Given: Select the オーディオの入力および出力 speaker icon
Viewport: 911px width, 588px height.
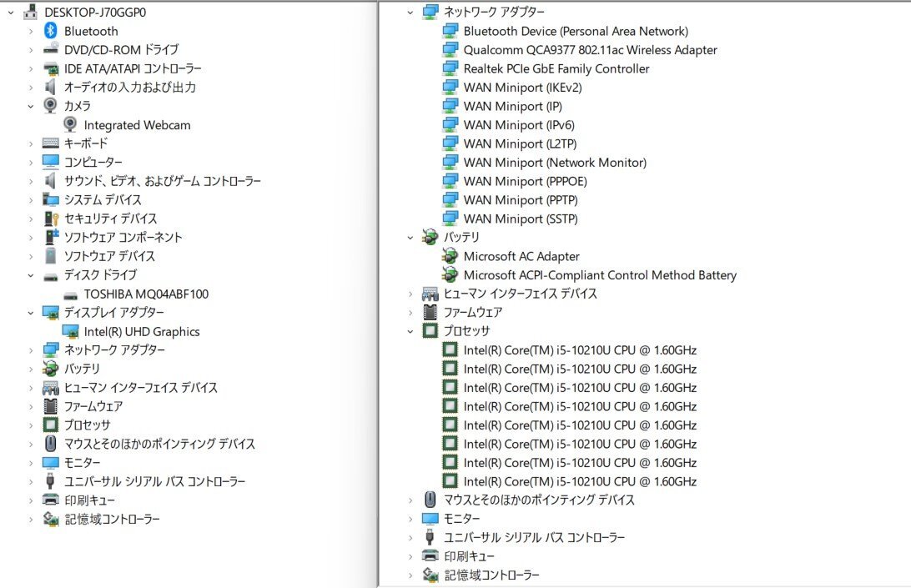Looking at the screenshot, I should (x=51, y=87).
